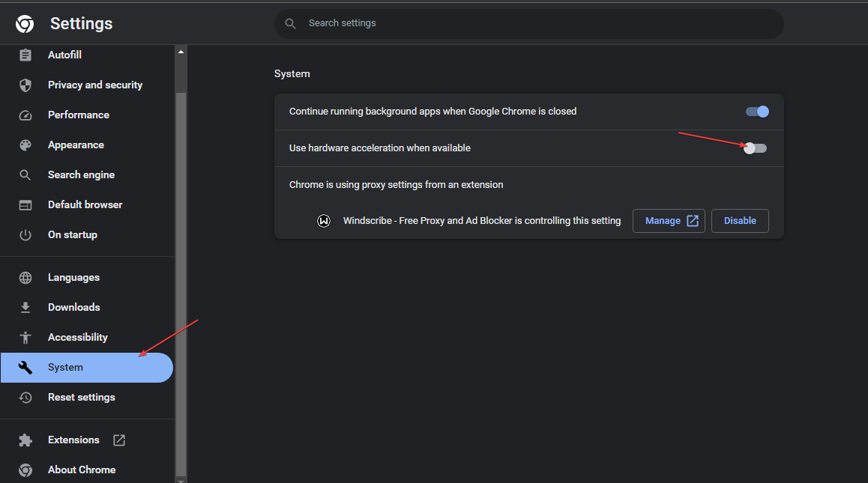Click the Settings page title
The width and height of the screenshot is (868, 483).
82,23
